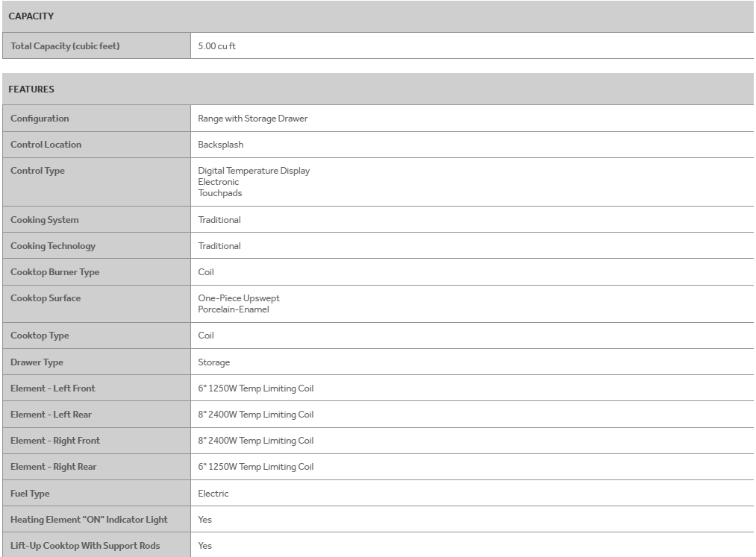Screen dimensions: 756x557
Task: Click One-Piece Upswept cooktop surface text
Action: [239, 298]
